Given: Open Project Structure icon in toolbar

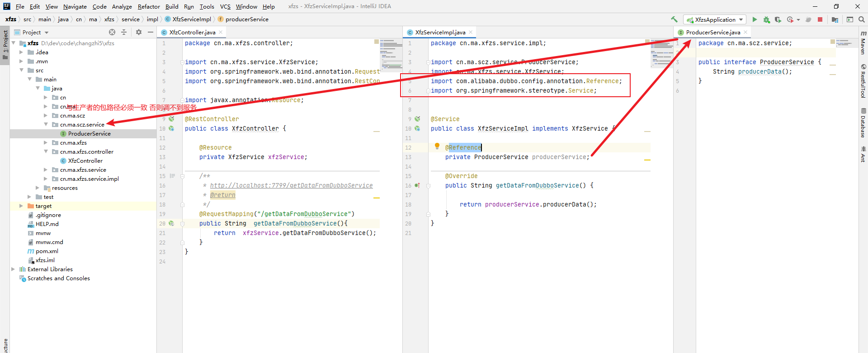Looking at the screenshot, I should point(835,19).
